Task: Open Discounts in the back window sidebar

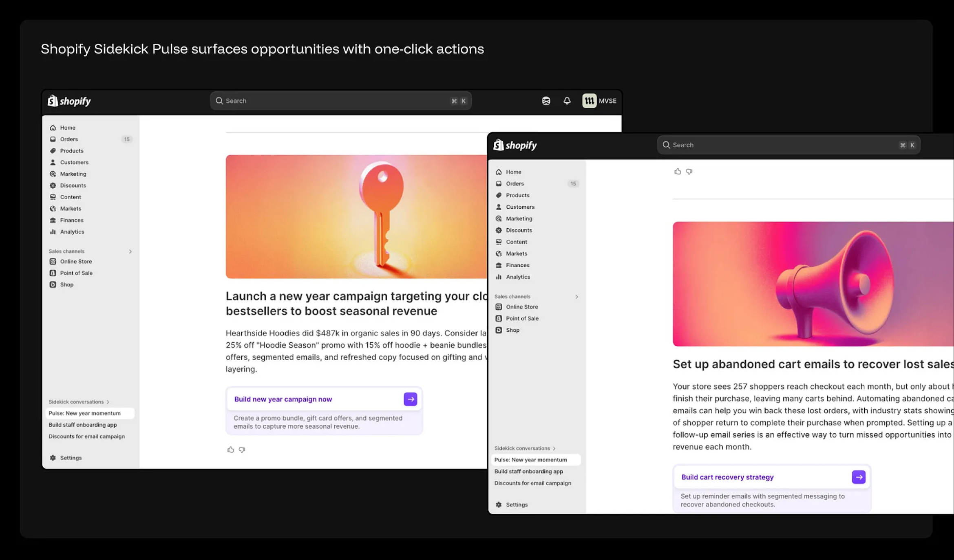Action: click(x=73, y=185)
